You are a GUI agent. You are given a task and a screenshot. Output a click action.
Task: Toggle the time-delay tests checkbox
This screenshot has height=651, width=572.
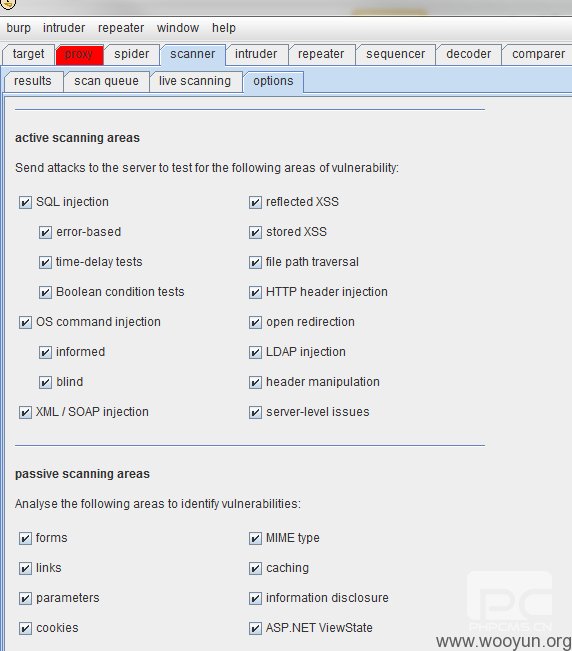click(x=45, y=262)
